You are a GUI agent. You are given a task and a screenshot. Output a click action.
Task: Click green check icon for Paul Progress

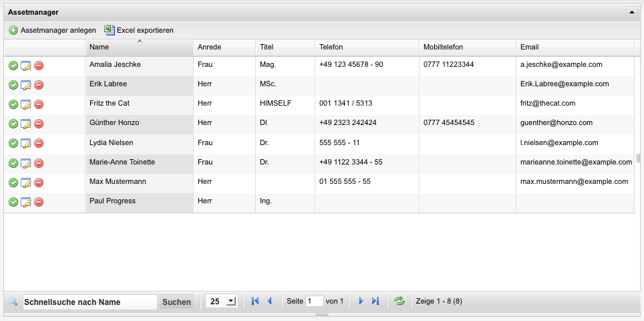coord(13,202)
